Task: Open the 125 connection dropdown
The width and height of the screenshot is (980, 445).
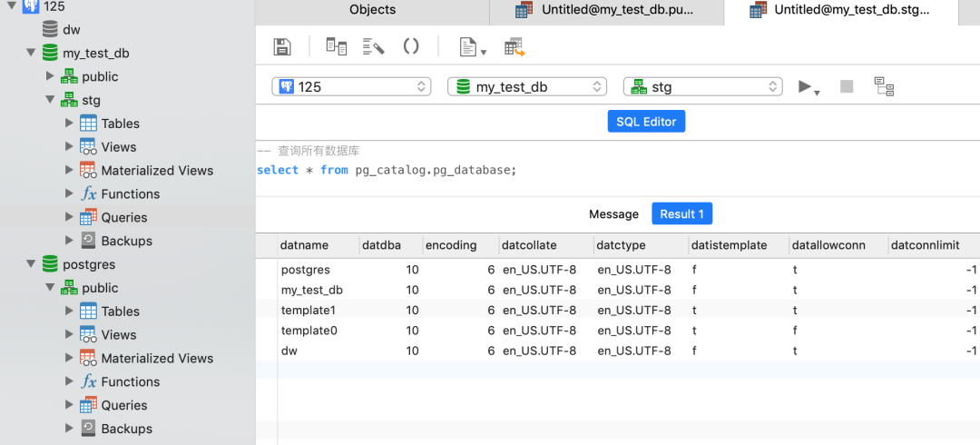Action: 351,87
